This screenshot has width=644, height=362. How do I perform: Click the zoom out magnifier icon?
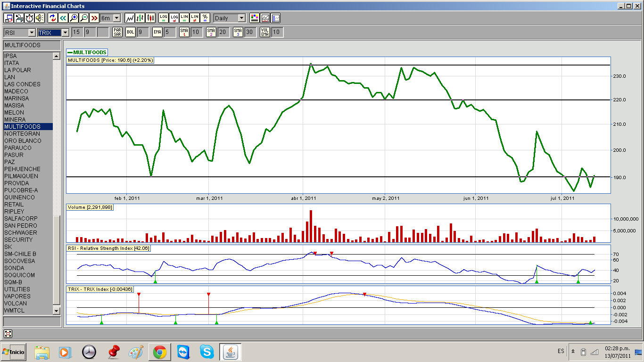84,18
